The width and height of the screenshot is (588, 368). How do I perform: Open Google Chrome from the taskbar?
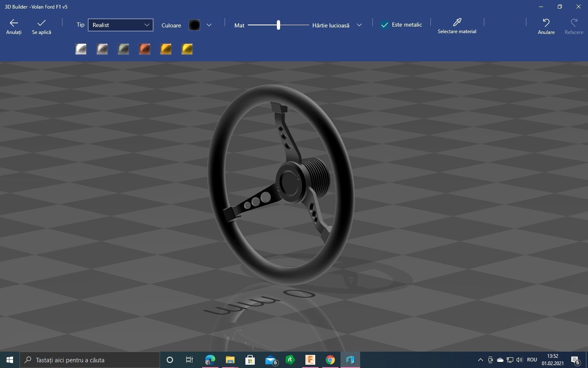[330, 360]
